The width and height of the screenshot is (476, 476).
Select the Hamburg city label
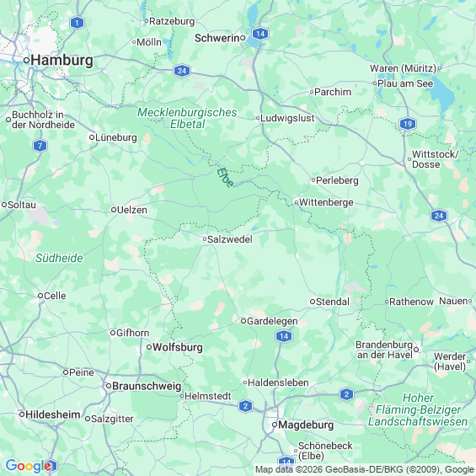click(x=62, y=60)
